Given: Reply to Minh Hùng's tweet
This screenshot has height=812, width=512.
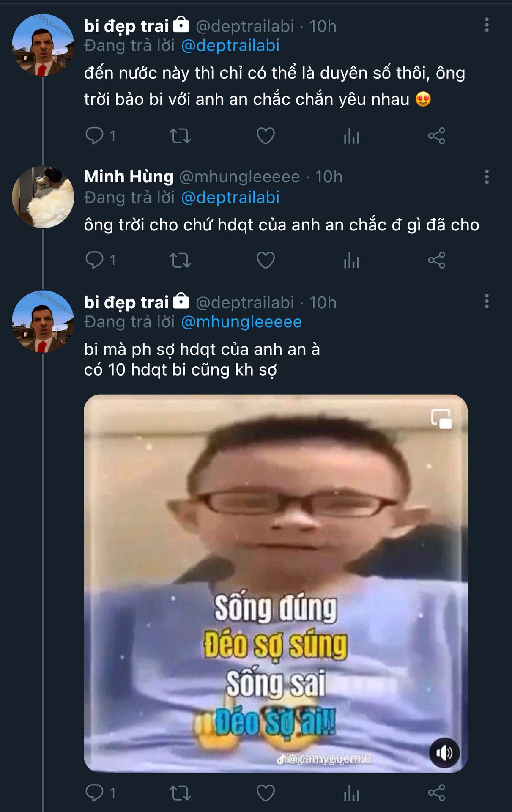Looking at the screenshot, I should 94,260.
